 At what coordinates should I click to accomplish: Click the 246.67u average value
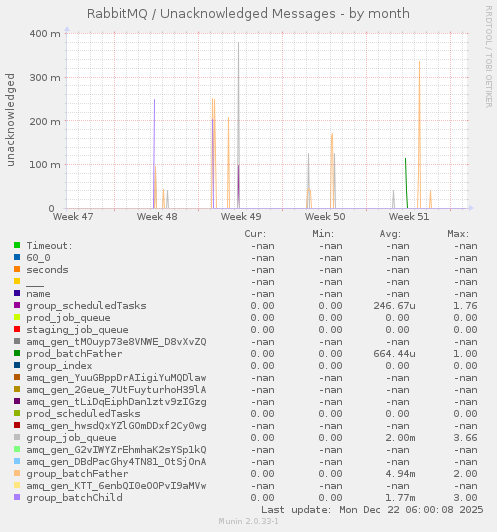click(394, 306)
